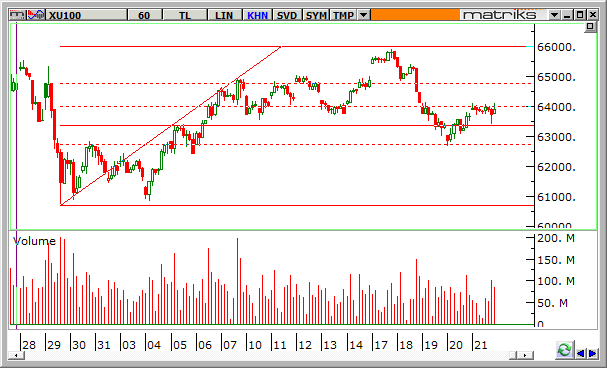Click the 66000 price axis label
Screen dimensions: 607x368
tap(556, 47)
